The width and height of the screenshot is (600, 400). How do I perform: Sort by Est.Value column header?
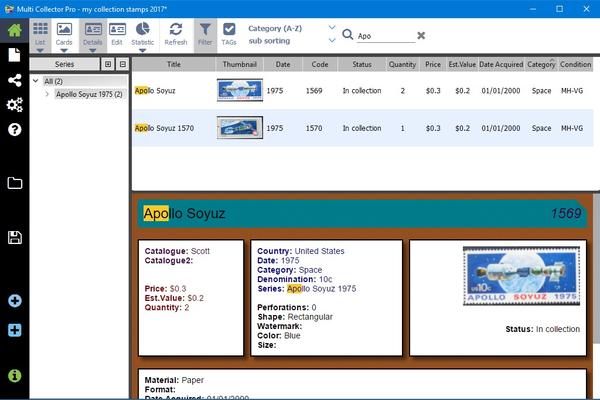tap(462, 64)
